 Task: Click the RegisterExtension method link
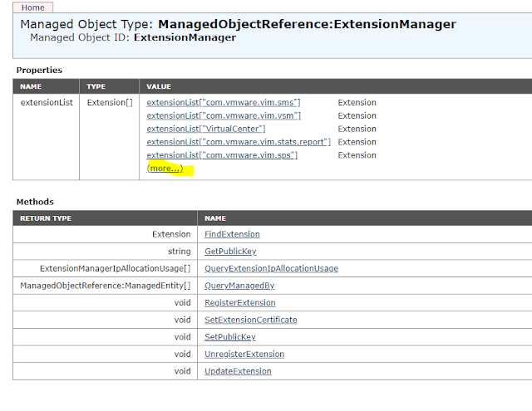(x=239, y=303)
